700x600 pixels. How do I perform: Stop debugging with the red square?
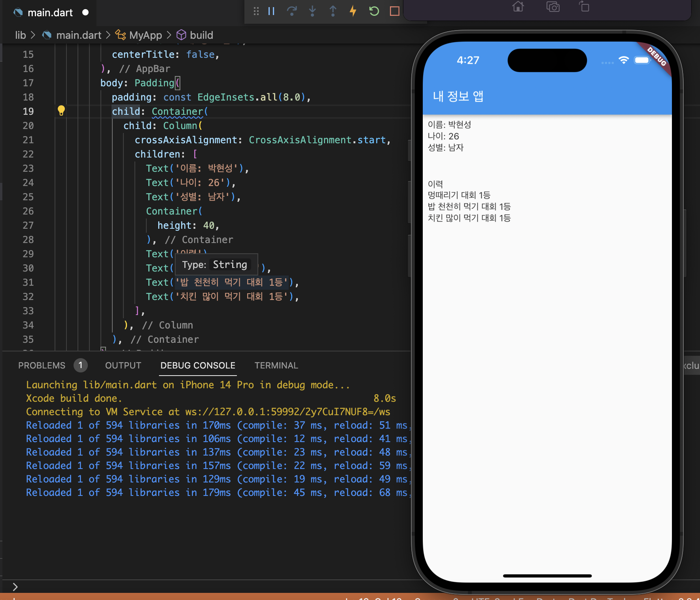[394, 11]
